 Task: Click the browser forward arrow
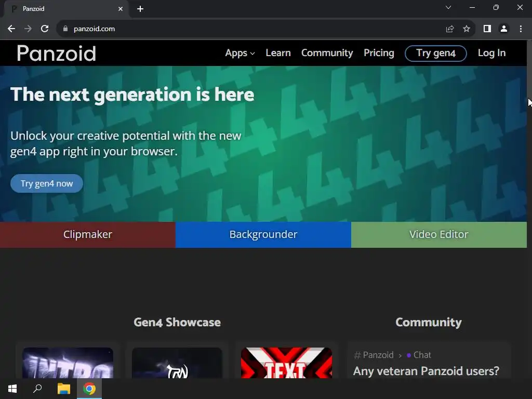pos(28,29)
